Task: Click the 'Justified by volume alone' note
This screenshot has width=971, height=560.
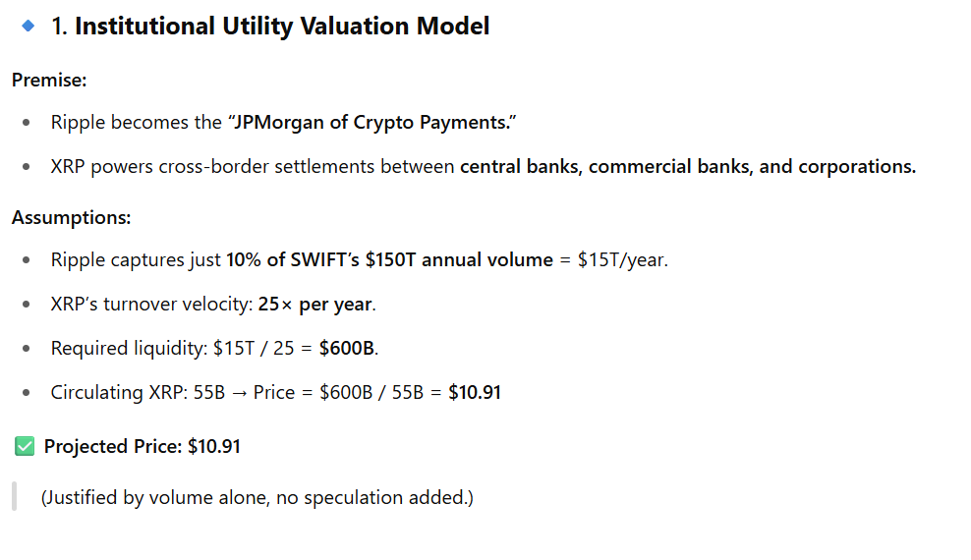Action: pyautogui.click(x=257, y=498)
